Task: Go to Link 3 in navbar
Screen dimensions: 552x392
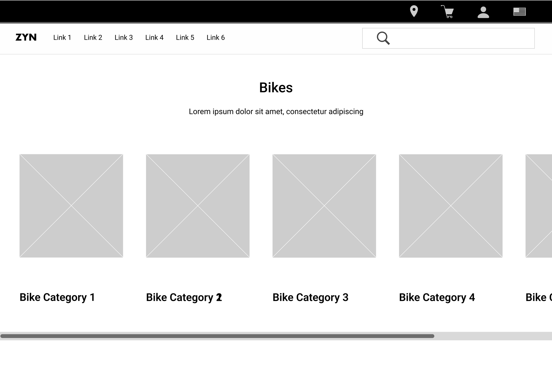Action: click(x=123, y=37)
